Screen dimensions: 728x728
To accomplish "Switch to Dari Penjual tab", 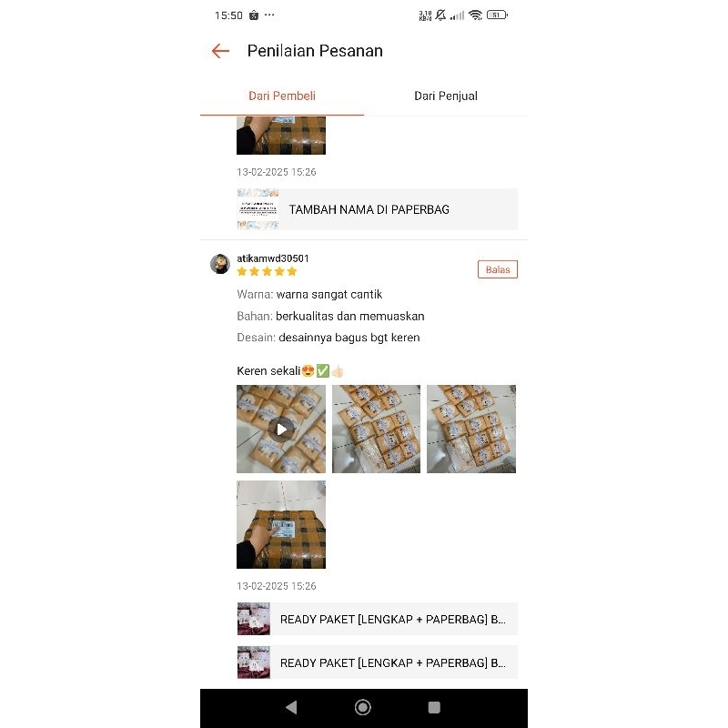I will [x=446, y=96].
